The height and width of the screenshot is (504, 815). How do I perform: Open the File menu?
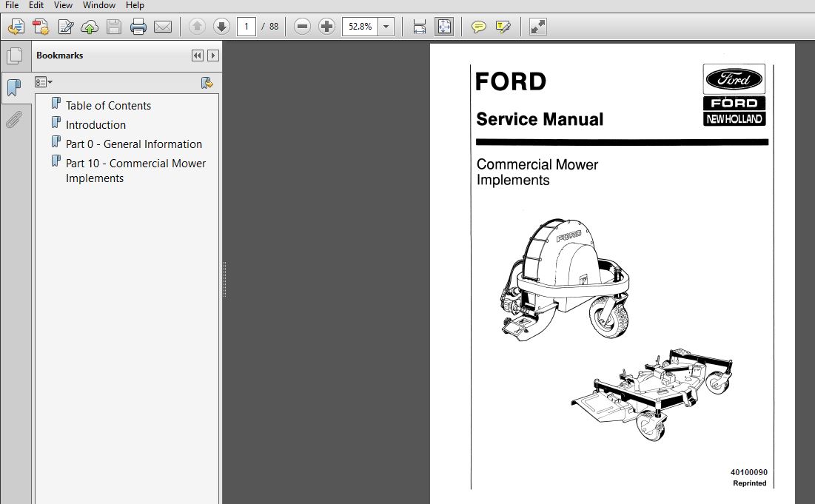click(x=11, y=5)
